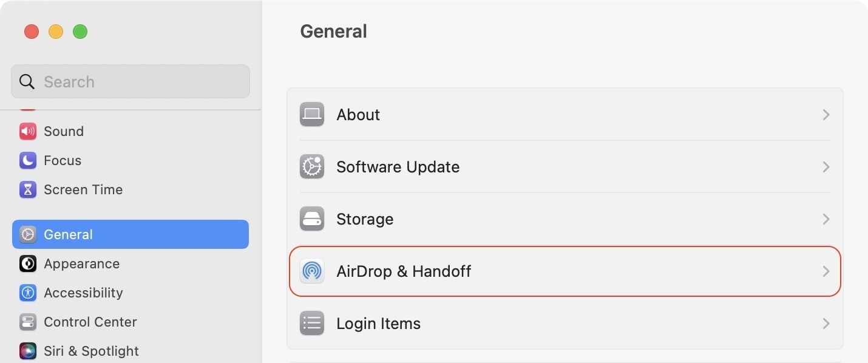Expand the Storage details chevron
The image size is (868, 363).
[826, 219]
